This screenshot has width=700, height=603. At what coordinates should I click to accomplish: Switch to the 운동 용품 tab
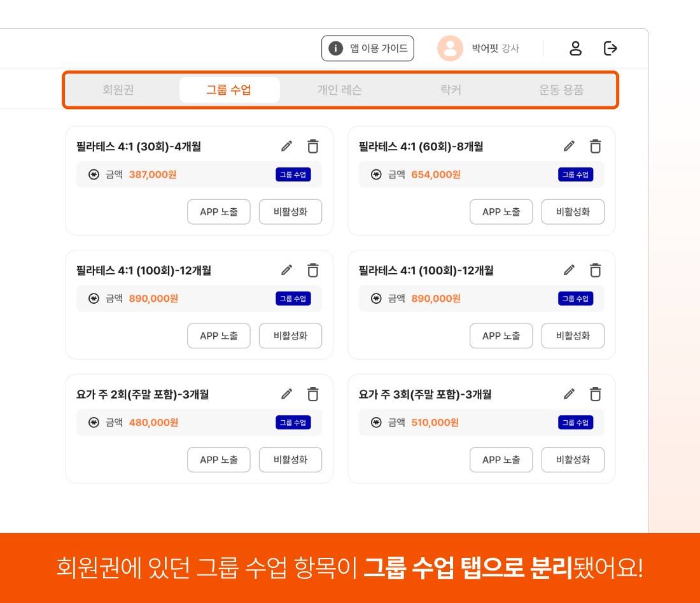tap(561, 90)
